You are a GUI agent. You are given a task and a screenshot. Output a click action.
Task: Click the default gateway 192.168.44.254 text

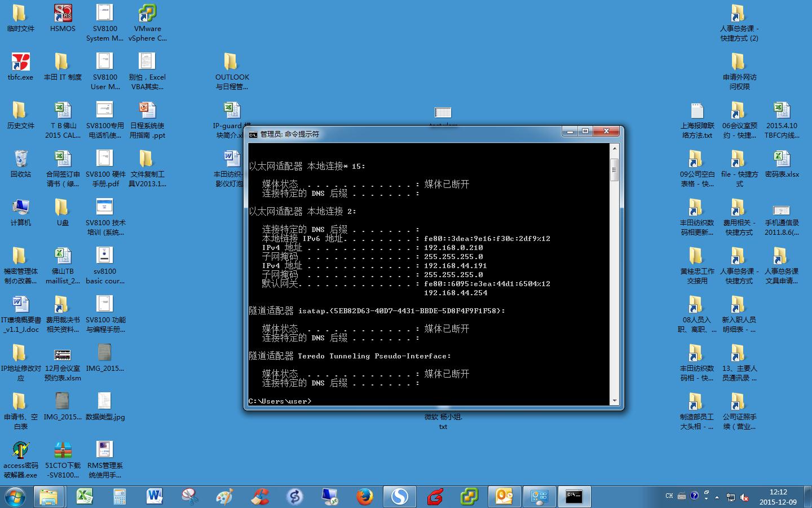pyautogui.click(x=456, y=292)
